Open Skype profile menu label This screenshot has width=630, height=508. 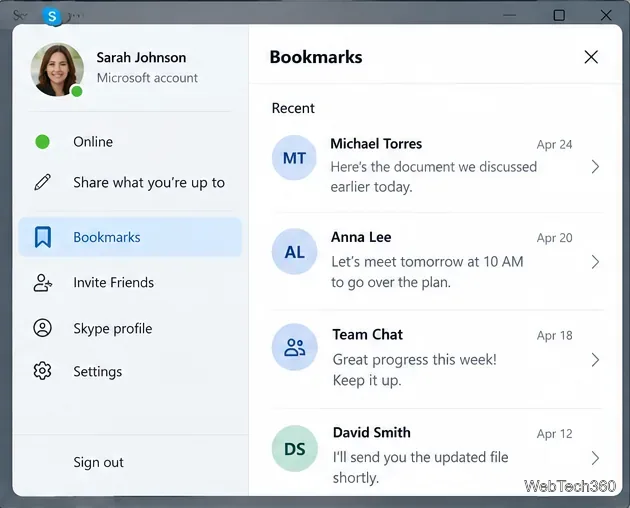tap(112, 329)
